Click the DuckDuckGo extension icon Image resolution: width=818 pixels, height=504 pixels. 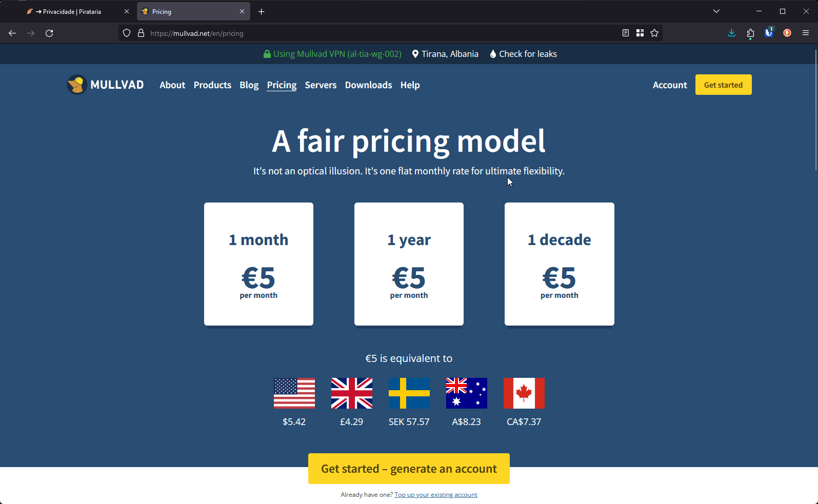coord(787,33)
